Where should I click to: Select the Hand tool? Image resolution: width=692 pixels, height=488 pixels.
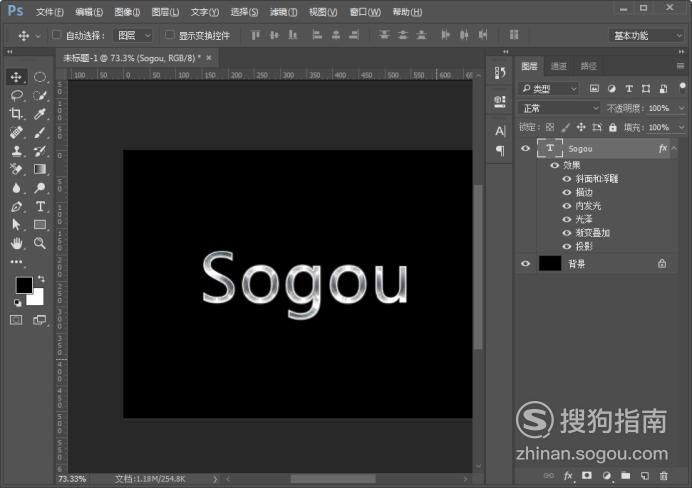[16, 243]
